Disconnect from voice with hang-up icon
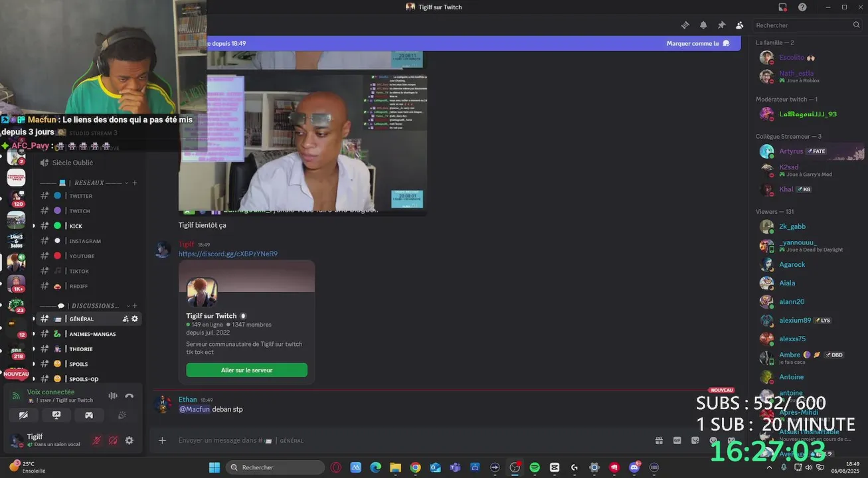The image size is (868, 478). point(130,396)
